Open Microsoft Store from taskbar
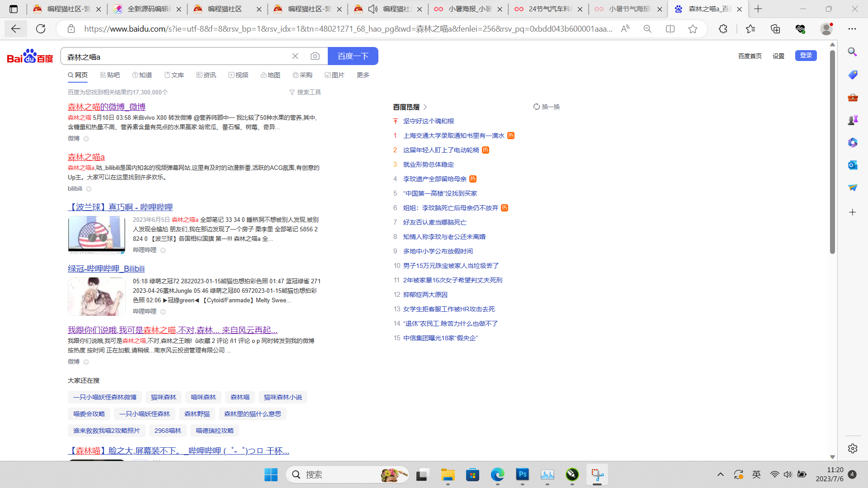The width and height of the screenshot is (868, 488). click(472, 474)
